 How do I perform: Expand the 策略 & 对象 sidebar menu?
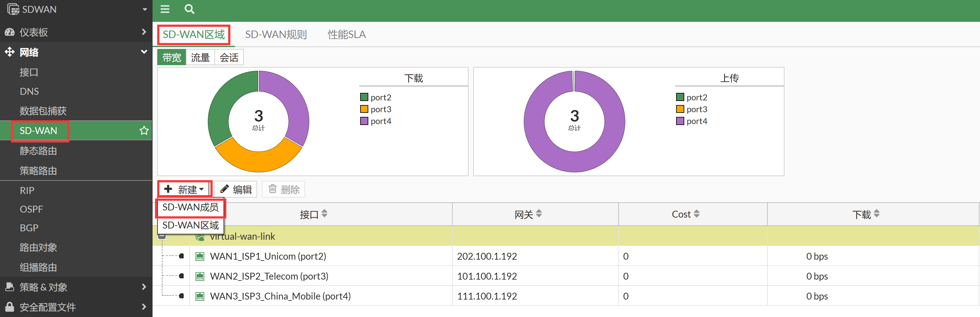tap(144, 287)
